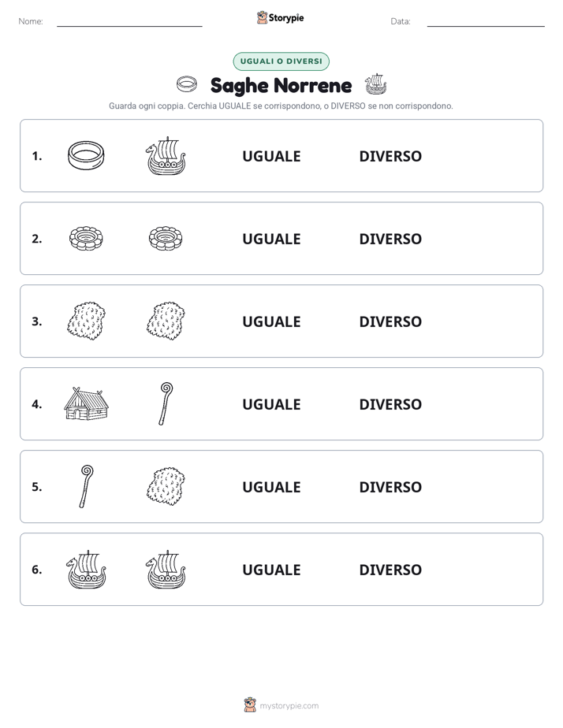Click the Viking ship in row 1
The height and width of the screenshot is (728, 563).
click(x=166, y=155)
